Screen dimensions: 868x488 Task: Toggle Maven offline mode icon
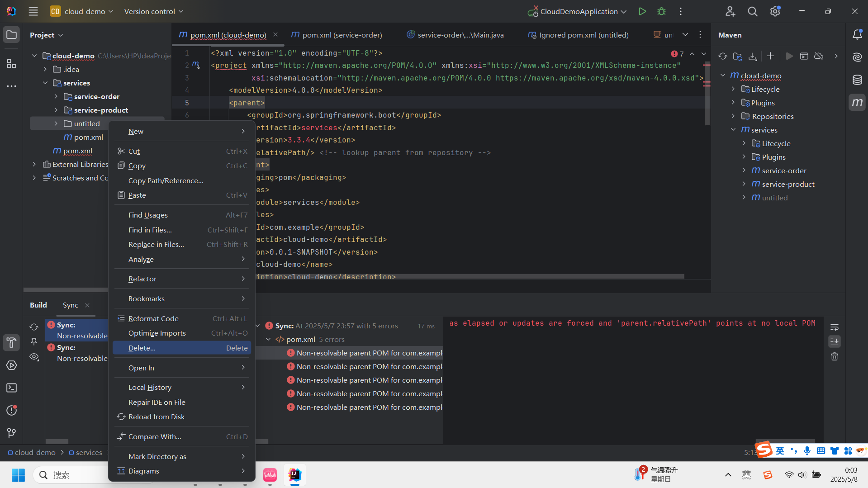click(x=819, y=56)
